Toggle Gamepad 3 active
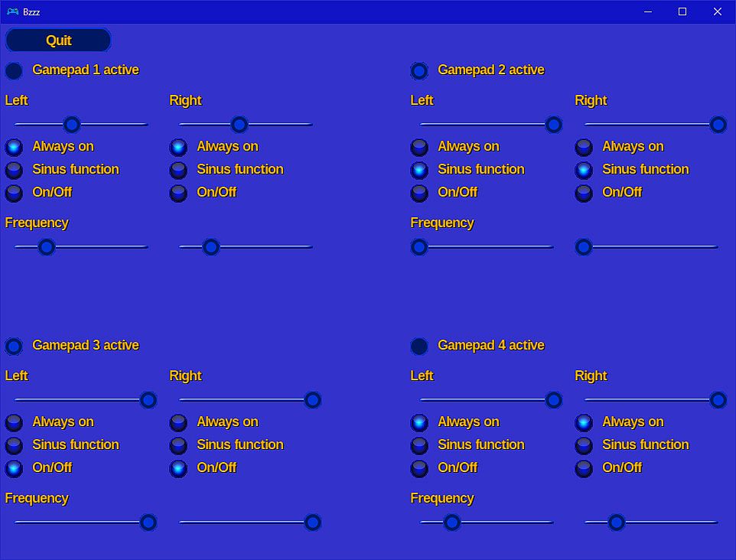The width and height of the screenshot is (736, 560). [14, 347]
